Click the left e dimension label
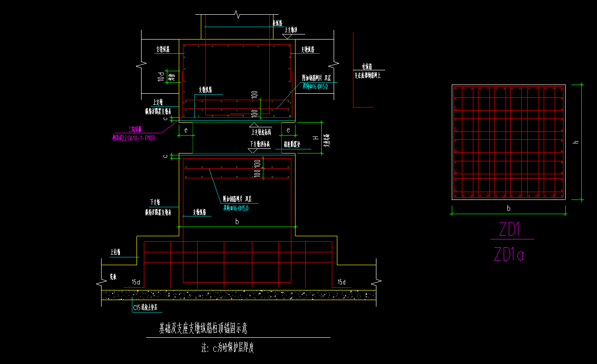 click(x=186, y=130)
